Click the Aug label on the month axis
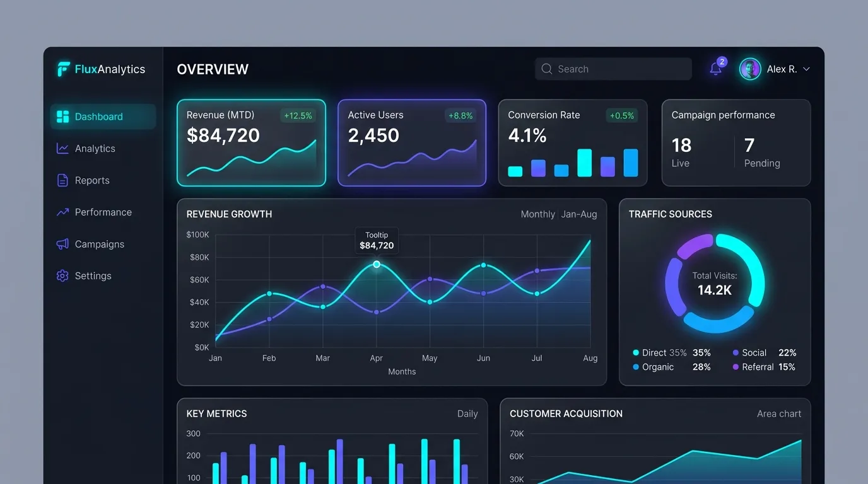 (x=590, y=358)
